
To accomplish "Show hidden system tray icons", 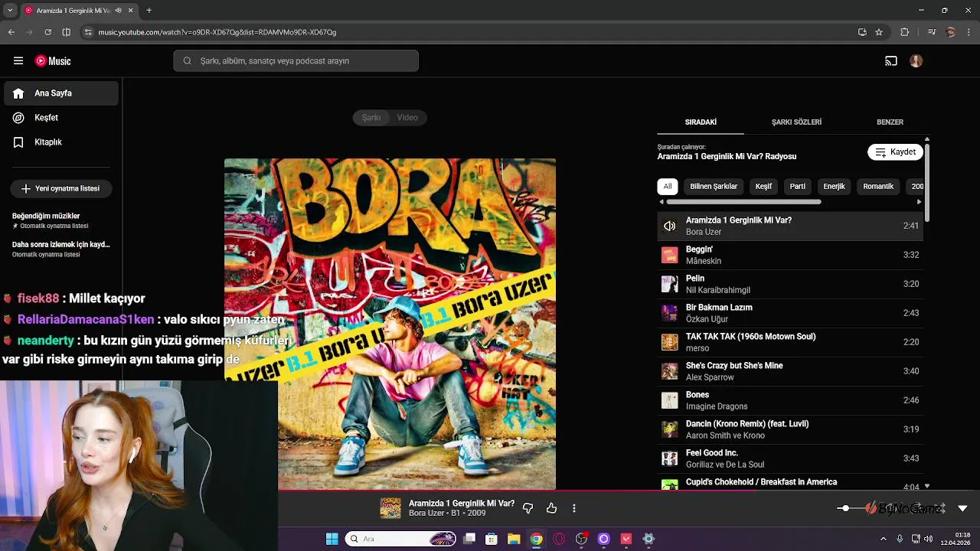I will pyautogui.click(x=884, y=539).
